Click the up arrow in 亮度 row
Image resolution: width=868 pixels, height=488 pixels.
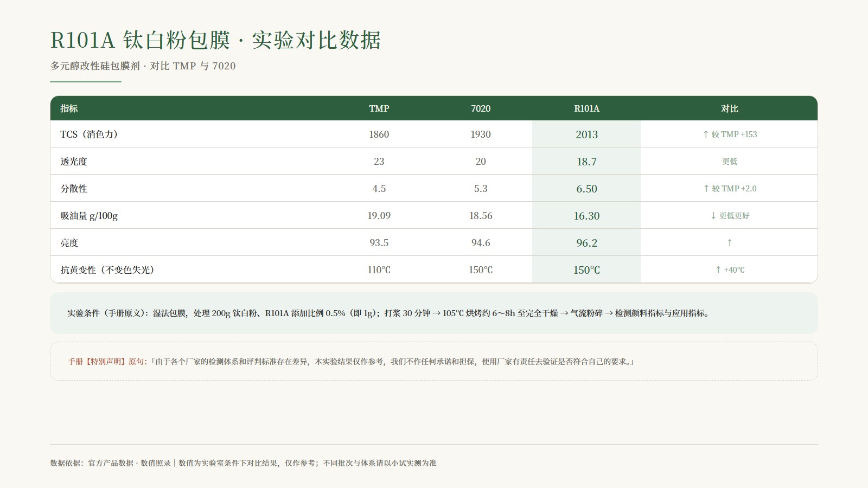coord(730,242)
